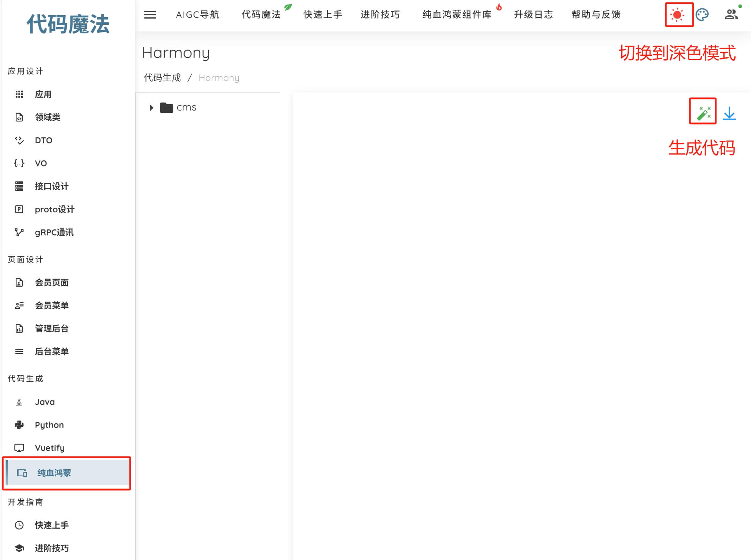Go to the gRPC通讯 page
The image size is (751, 560).
pyautogui.click(x=54, y=232)
